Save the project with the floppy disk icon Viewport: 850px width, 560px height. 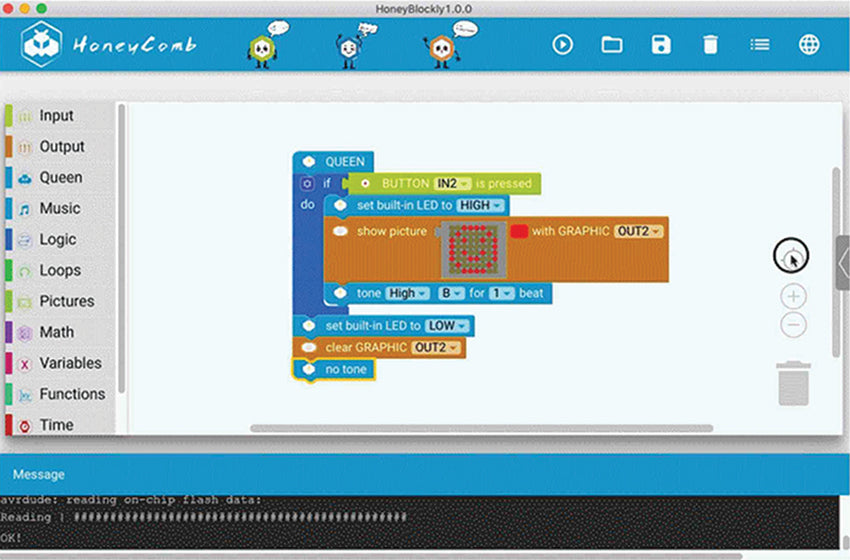click(661, 44)
